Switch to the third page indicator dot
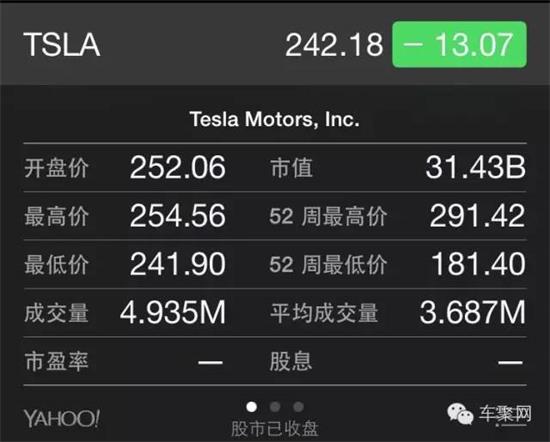This screenshot has width=550, height=442. click(298, 407)
